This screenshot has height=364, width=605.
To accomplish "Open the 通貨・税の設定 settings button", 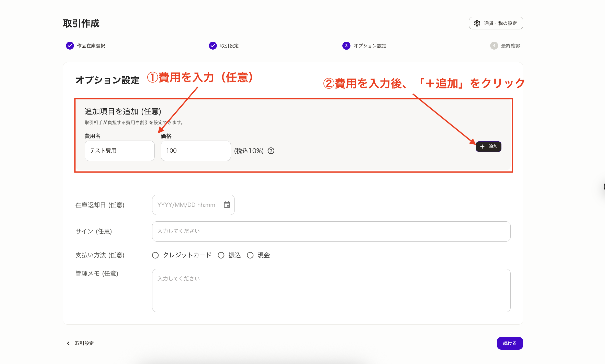I will click(x=496, y=23).
